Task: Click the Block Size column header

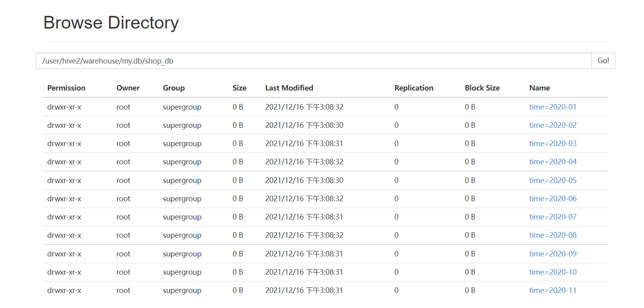Action: point(482,88)
